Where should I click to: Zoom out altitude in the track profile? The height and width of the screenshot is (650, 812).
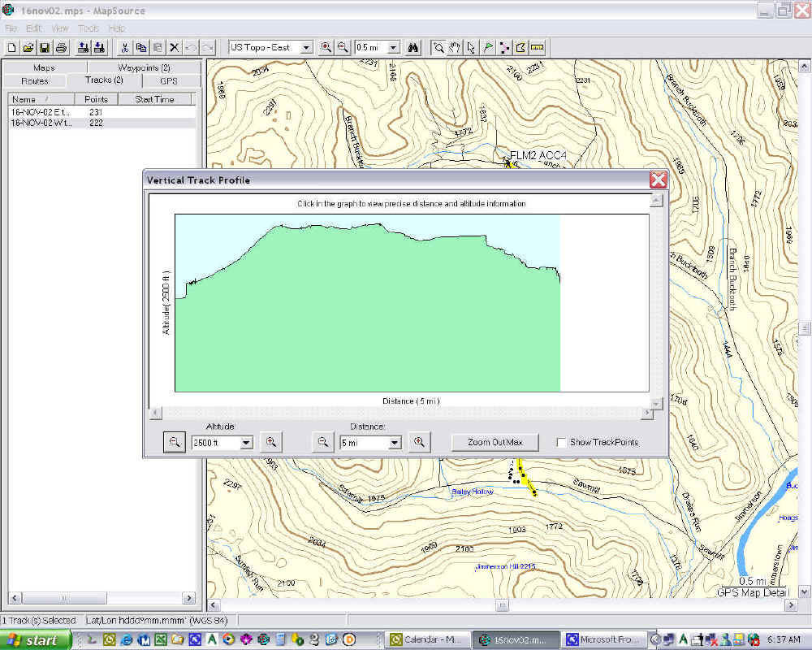175,442
